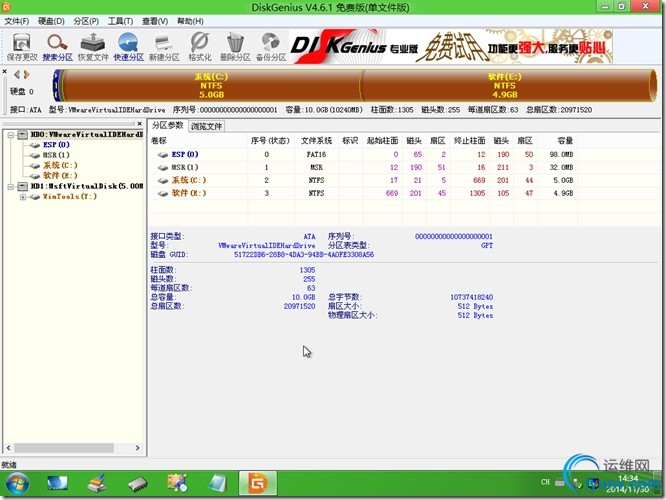Image resolution: width=666 pixels, height=500 pixels.
Task: Click total bytes value 10737418240
Action: coord(471,297)
